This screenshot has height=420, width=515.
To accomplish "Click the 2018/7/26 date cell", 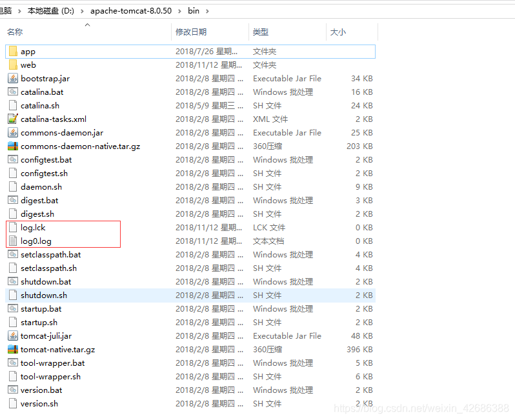I will (207, 52).
